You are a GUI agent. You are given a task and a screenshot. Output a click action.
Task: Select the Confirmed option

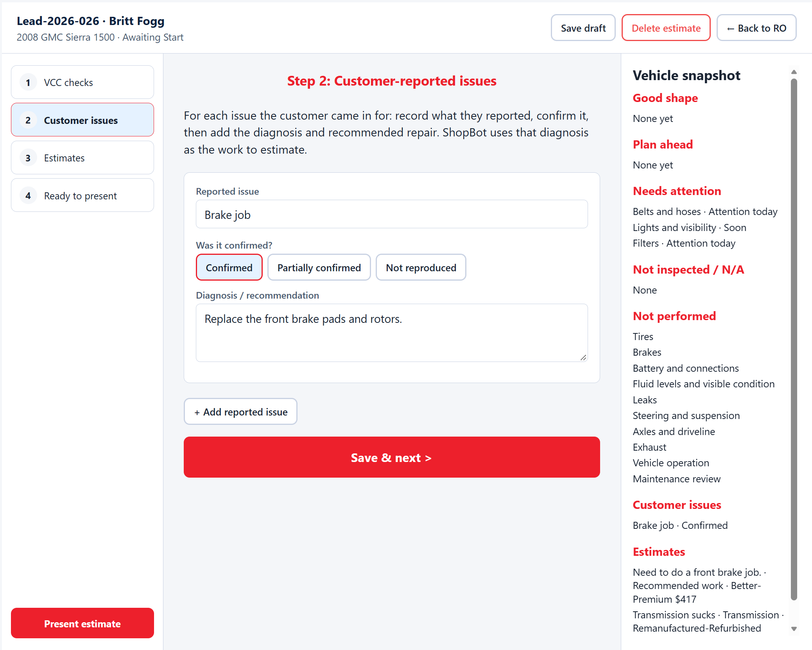click(x=229, y=267)
